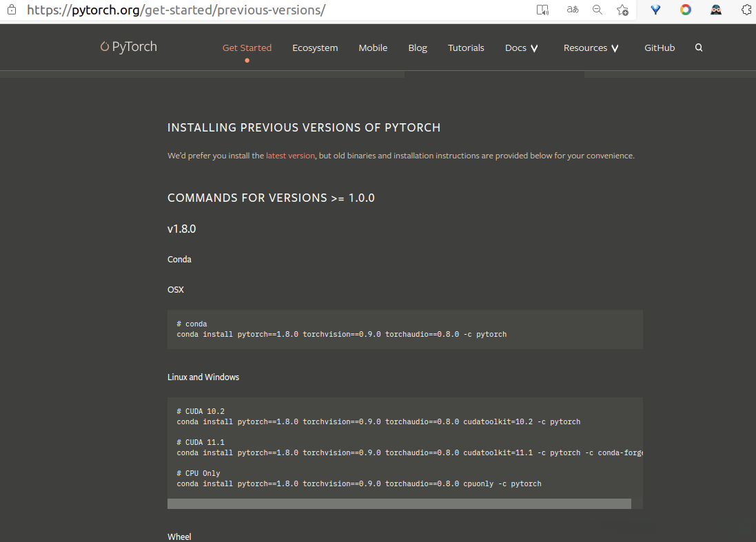Click the blue funnel extension icon
This screenshot has width=756, height=542.
pyautogui.click(x=655, y=10)
